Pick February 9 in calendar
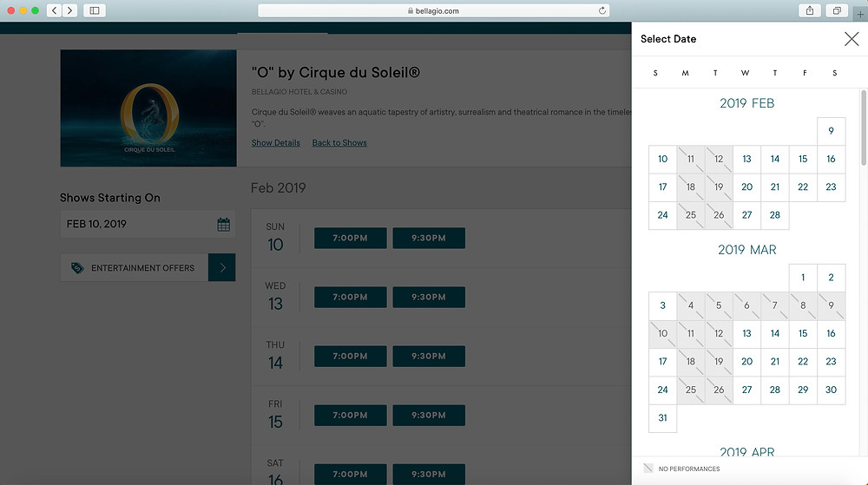Screen dimensions: 868x485 [x=831, y=131]
